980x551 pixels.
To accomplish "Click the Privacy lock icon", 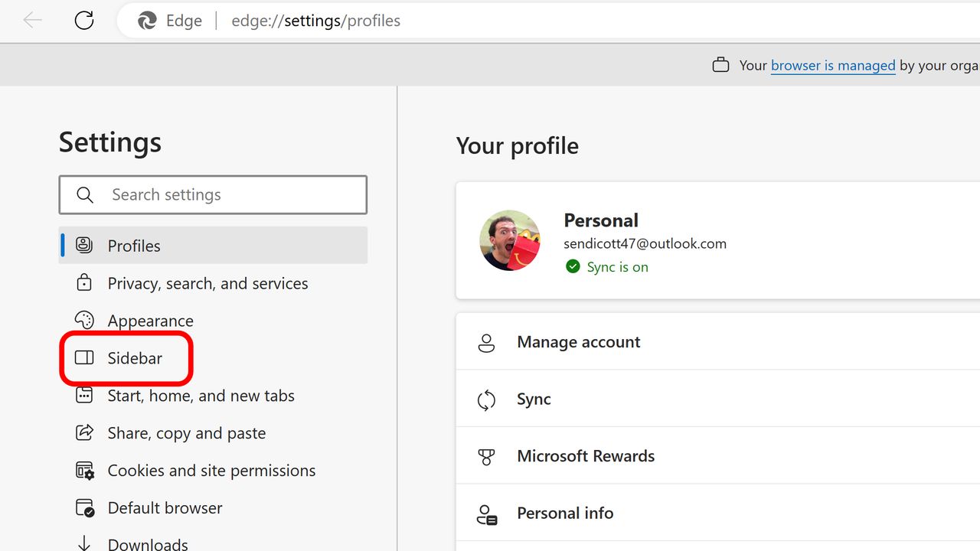I will 84,283.
